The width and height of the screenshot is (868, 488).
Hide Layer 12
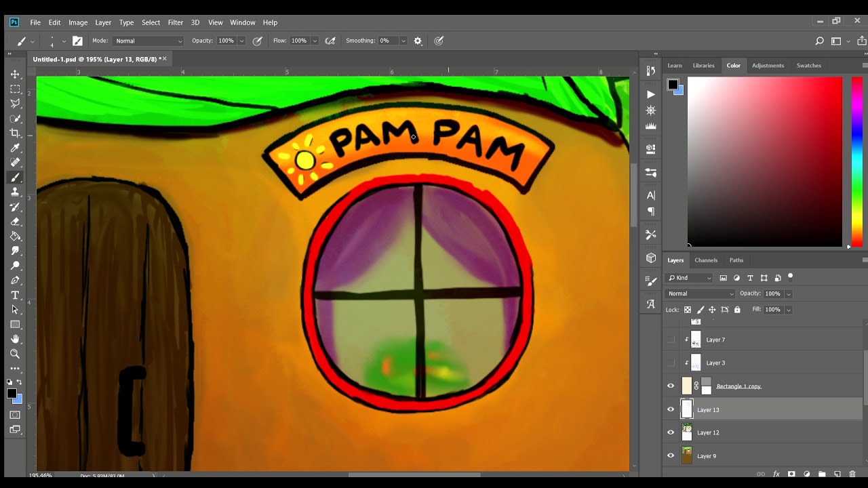pos(671,432)
